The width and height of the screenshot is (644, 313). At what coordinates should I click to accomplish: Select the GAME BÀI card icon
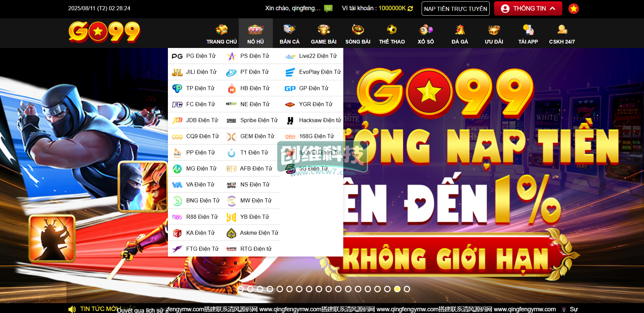coord(324,30)
